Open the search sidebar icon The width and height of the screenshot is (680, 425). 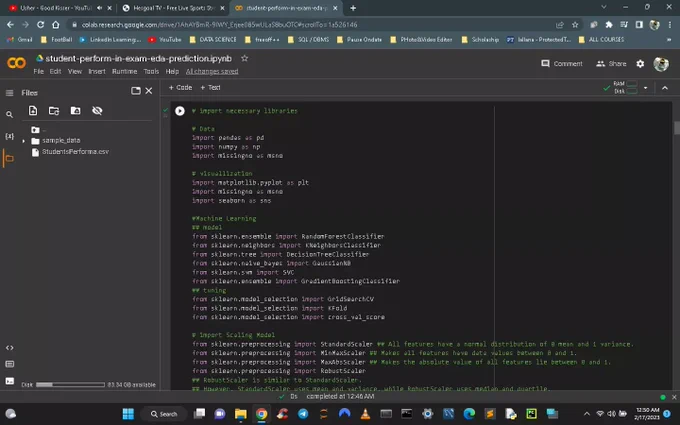coord(9,114)
